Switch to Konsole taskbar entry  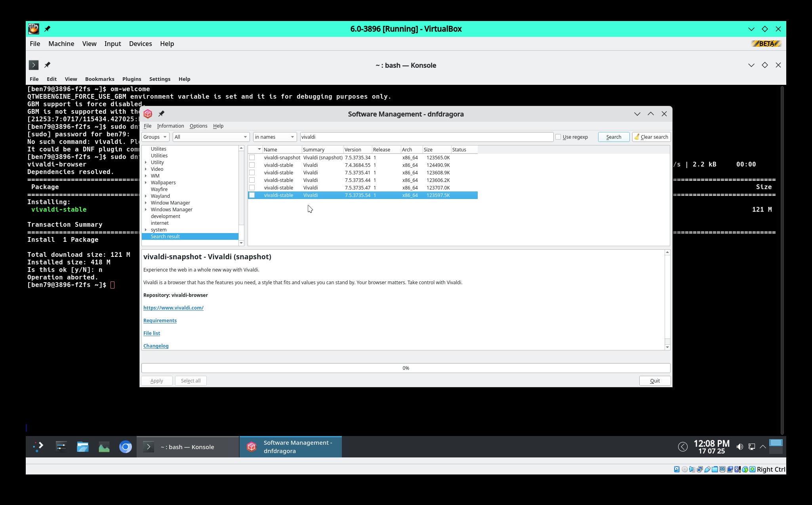(x=188, y=447)
